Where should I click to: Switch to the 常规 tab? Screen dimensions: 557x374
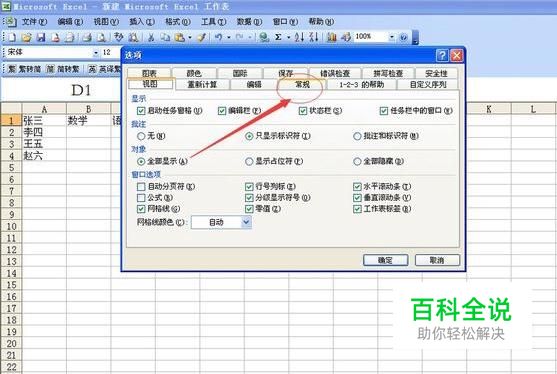click(x=302, y=85)
